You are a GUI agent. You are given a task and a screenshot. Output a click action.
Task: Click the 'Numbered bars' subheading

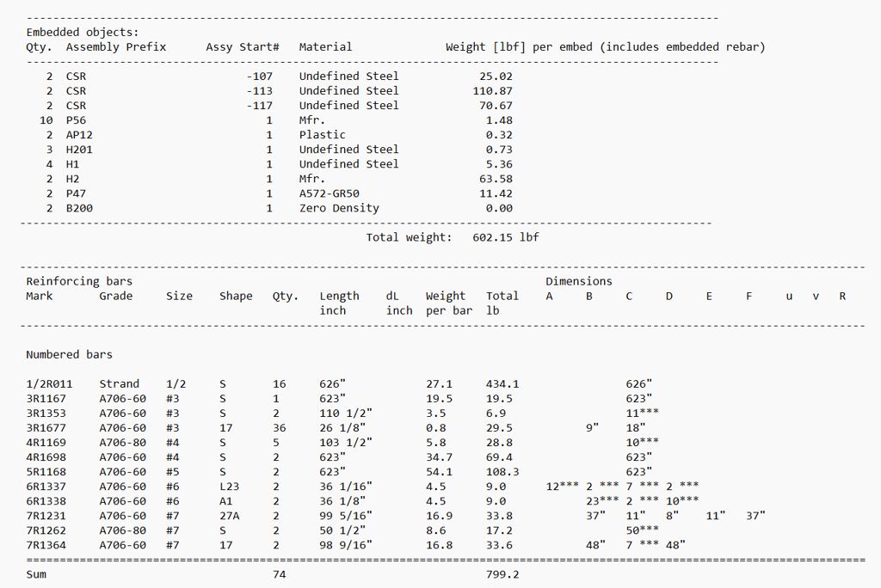tap(69, 354)
